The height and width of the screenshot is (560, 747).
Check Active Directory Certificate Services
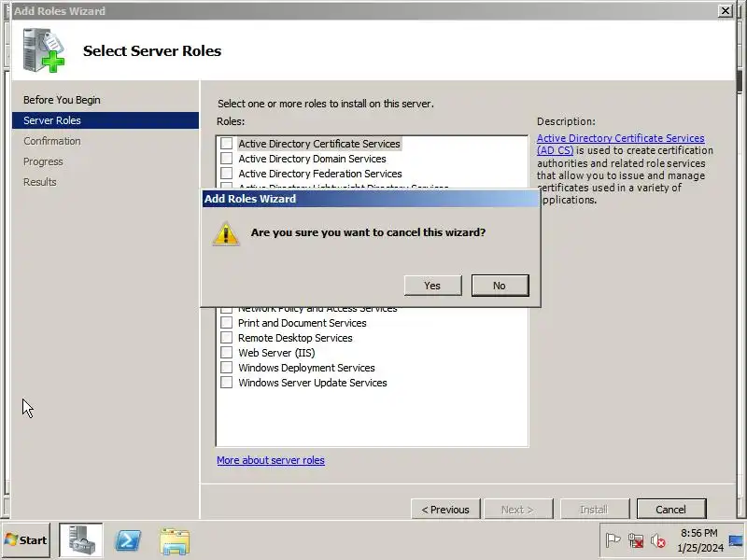(226, 144)
